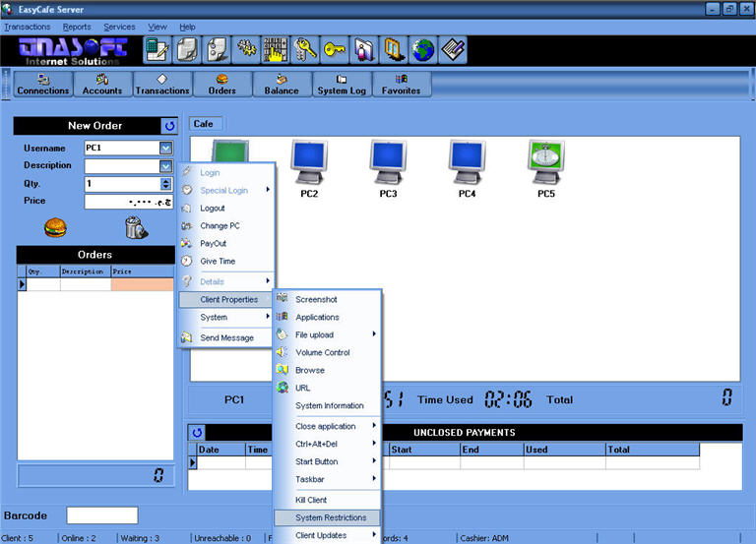Click the keypad with hand toolbar icon
Viewport: 756px width, 544px height.
(x=276, y=49)
